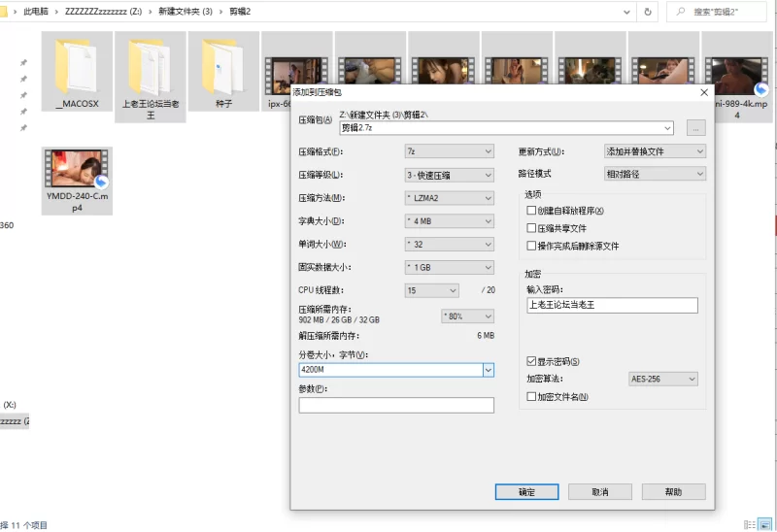
Task: Open the archive name 剪辑2.7z dropdown
Action: (667, 128)
